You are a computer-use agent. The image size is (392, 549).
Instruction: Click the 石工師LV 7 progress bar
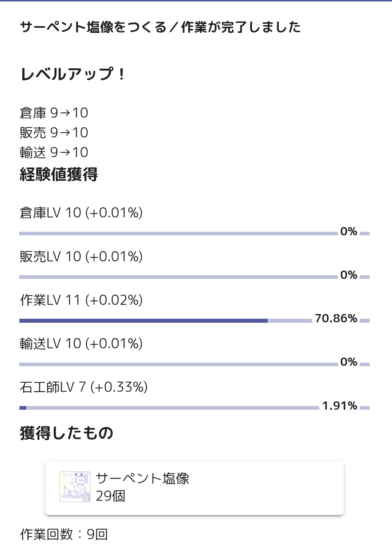coord(195,408)
